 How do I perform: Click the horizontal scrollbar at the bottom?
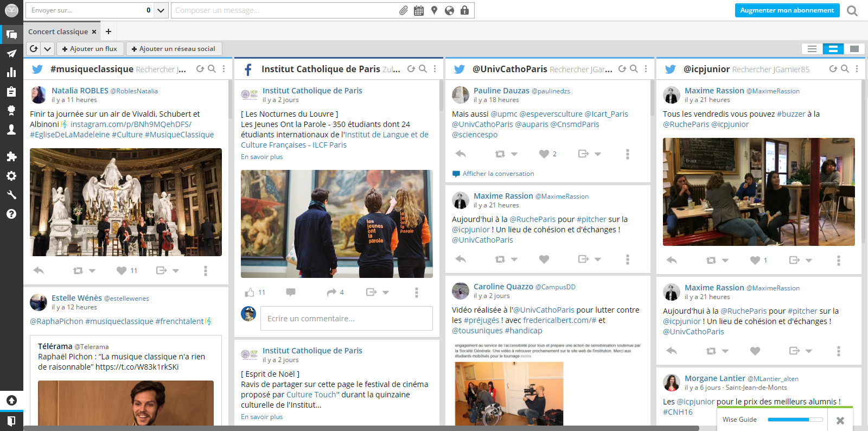coord(361,428)
